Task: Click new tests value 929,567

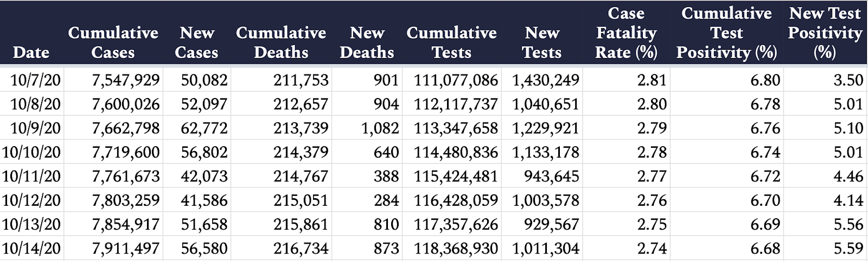Action: click(x=551, y=224)
